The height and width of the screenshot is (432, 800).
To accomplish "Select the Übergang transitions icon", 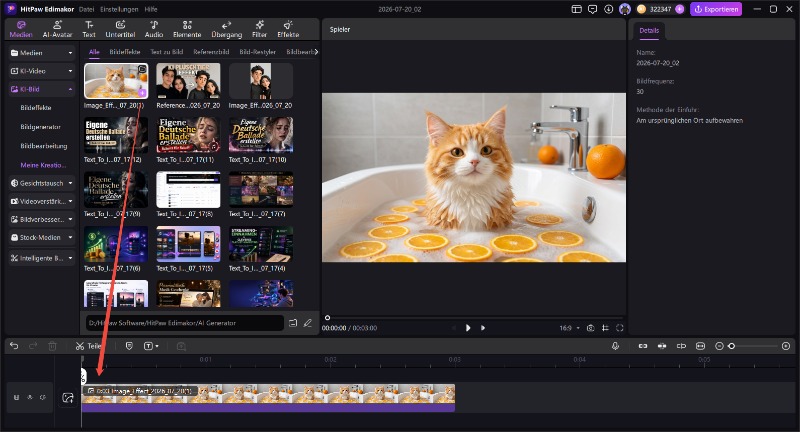I will click(x=227, y=29).
